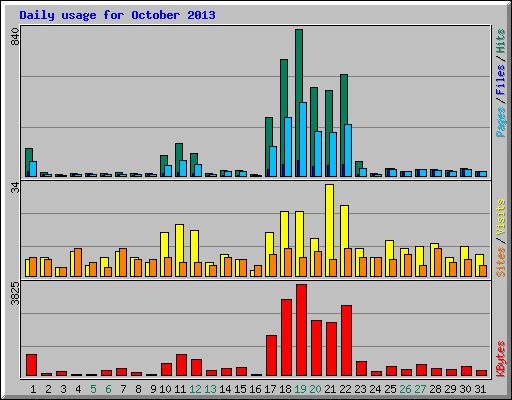Click the red KBytes bar for day 23

click(361, 368)
